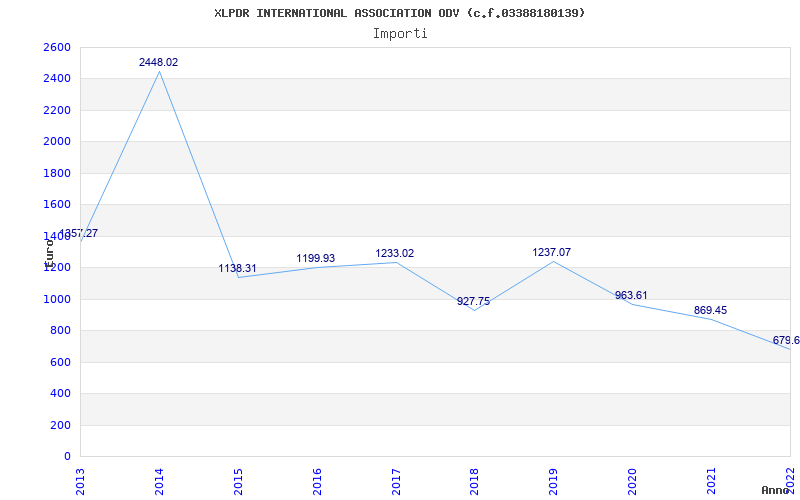Pick year 2019 on the x-axis
The width and height of the screenshot is (800, 500).
tap(553, 479)
